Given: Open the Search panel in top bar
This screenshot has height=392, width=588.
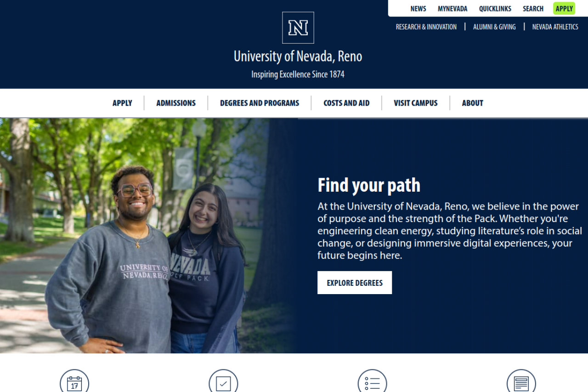Looking at the screenshot, I should tap(533, 9).
